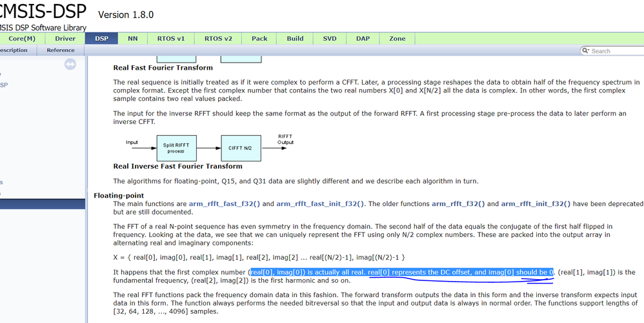Go to the RTOS v1 tab

coord(171,39)
